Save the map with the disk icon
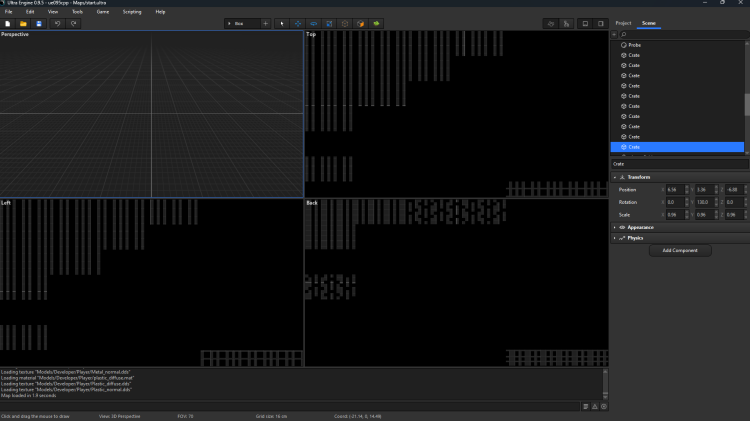Screen dimensions: 750x421 [39, 23]
